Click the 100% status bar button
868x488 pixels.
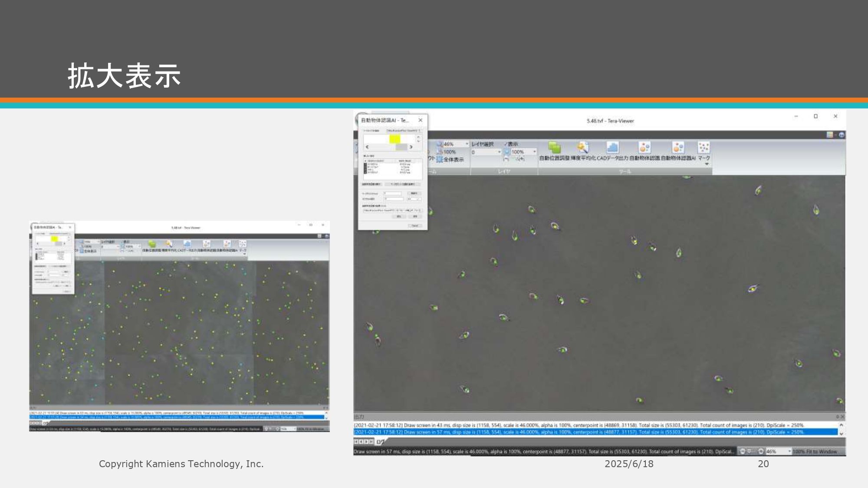point(799,452)
